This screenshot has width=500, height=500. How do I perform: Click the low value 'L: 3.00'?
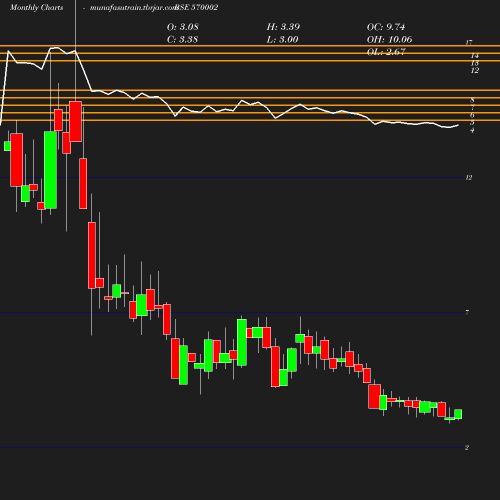(282, 40)
